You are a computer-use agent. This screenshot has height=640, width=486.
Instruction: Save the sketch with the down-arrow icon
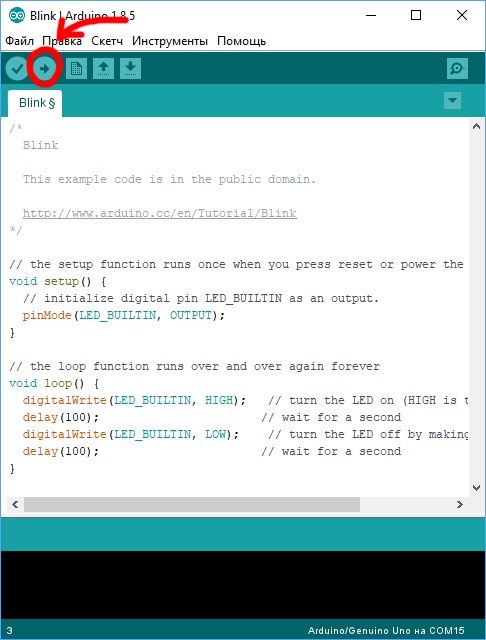pyautogui.click(x=130, y=69)
